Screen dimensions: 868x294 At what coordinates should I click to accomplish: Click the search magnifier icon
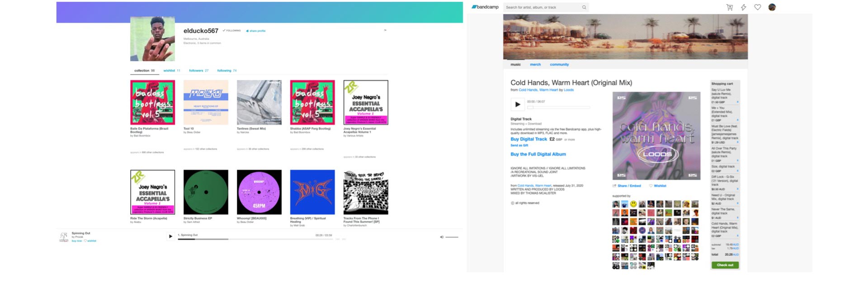point(584,7)
